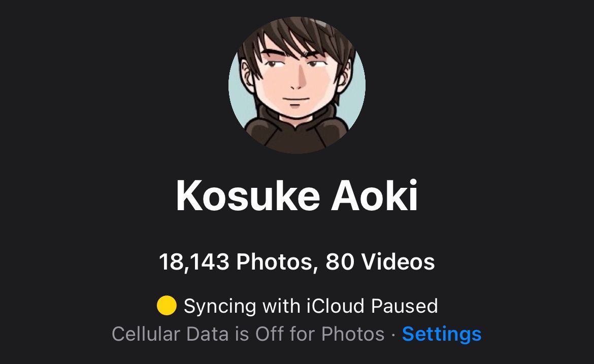Image resolution: width=594 pixels, height=364 pixels.
Task: Click the avatar's face
Action: point(295,81)
